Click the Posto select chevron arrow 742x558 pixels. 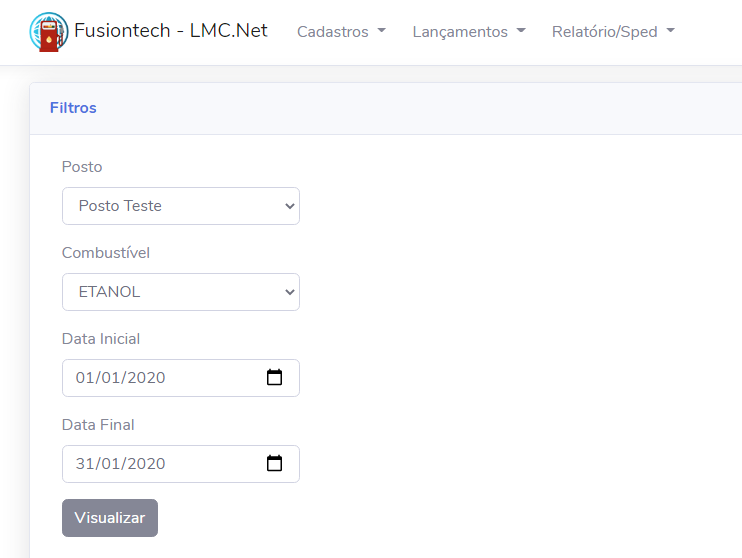(x=290, y=206)
